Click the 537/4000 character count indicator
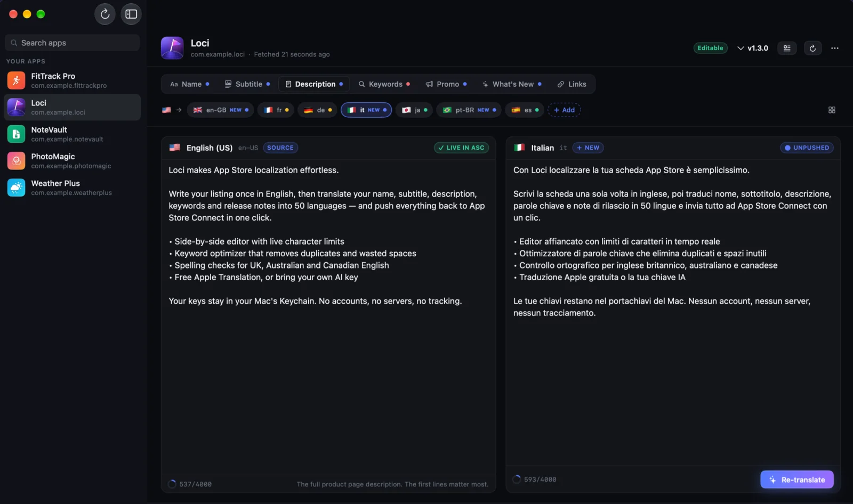 [x=190, y=484]
